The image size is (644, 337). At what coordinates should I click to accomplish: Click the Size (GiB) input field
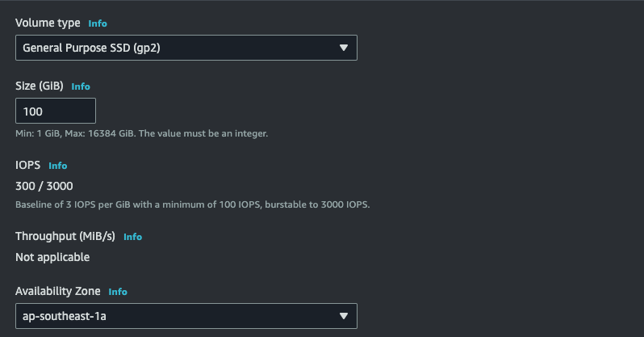click(x=56, y=111)
